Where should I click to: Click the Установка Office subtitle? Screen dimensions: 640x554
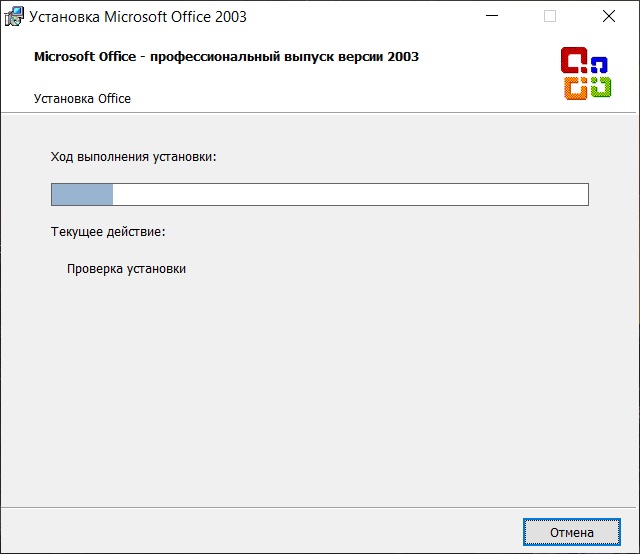pyautogui.click(x=82, y=98)
